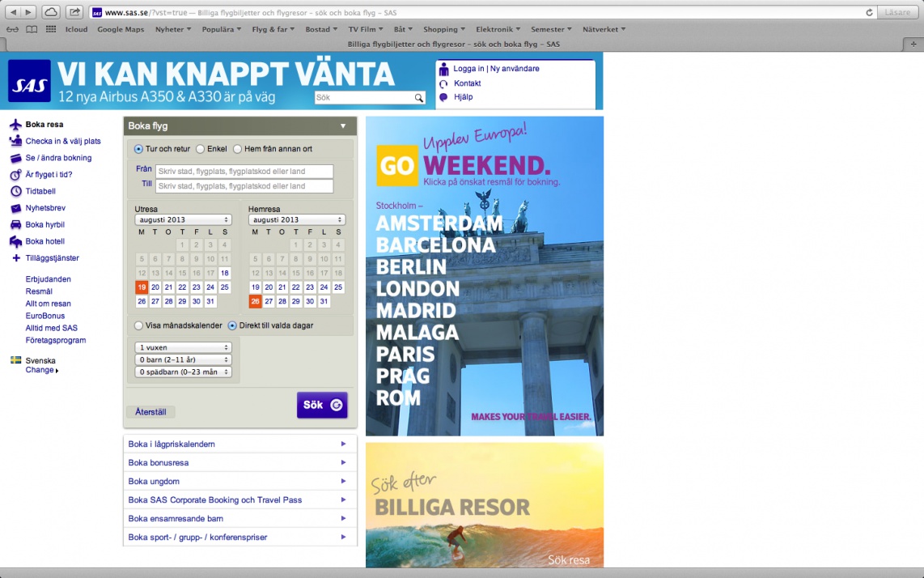Select day 19 in Utresa calendar

coord(142,287)
